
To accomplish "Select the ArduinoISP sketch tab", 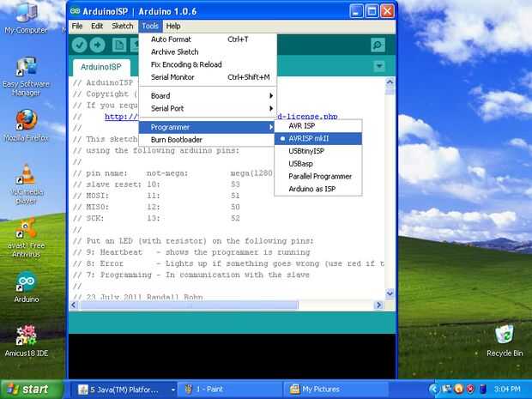I will pos(100,67).
